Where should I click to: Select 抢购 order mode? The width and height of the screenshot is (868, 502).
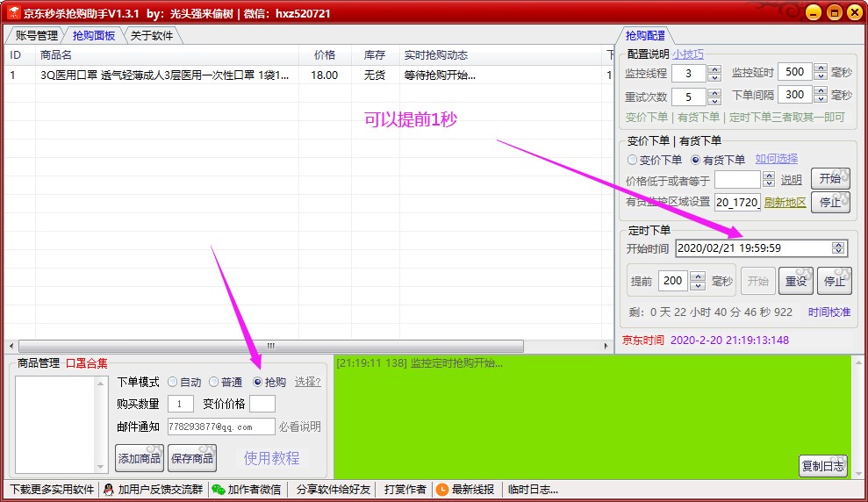pos(257,382)
